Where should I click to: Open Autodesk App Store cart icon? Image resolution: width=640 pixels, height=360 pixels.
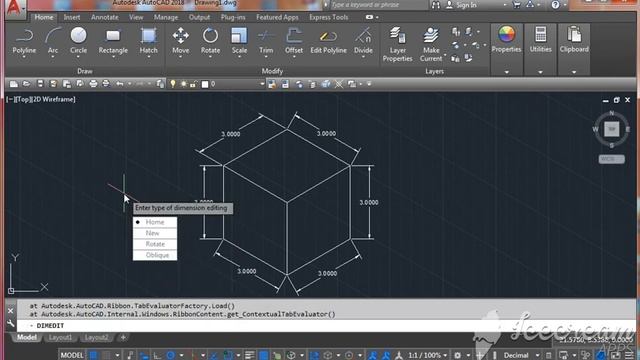(516, 5)
